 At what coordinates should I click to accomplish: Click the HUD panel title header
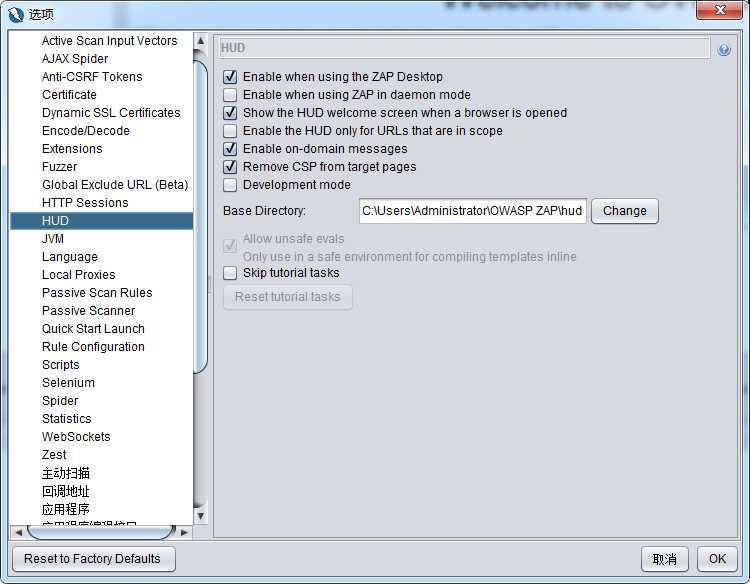coord(464,48)
